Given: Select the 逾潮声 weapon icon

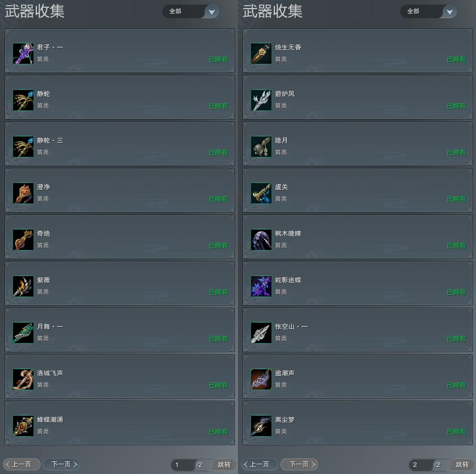Looking at the screenshot, I should [261, 379].
